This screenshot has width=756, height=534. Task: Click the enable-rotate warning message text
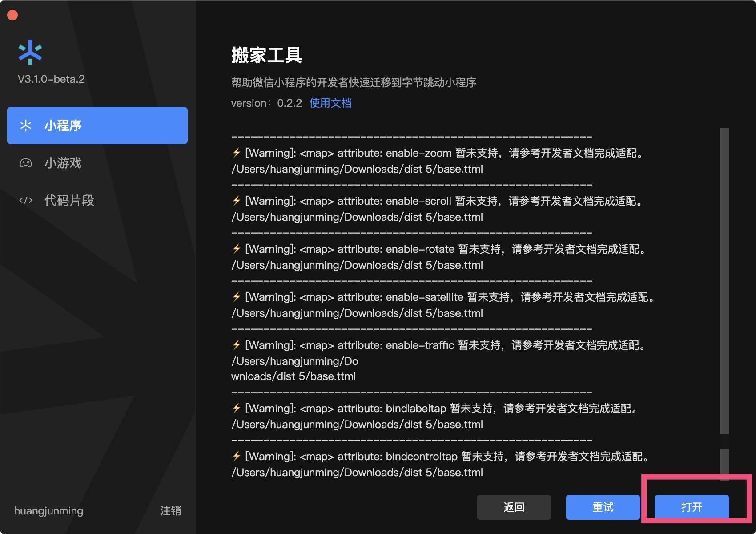coord(446,249)
